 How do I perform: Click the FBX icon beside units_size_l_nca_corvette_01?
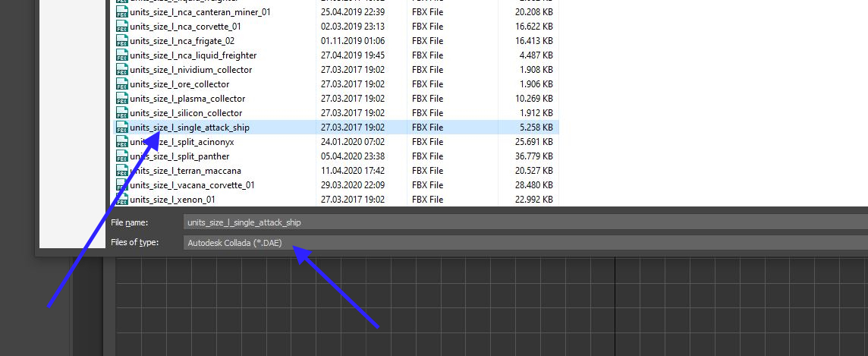(121, 27)
